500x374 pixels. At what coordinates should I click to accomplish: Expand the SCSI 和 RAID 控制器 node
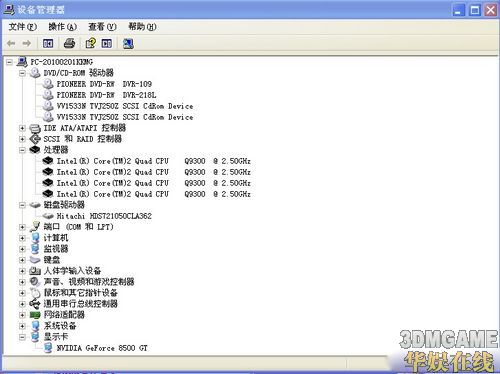tap(22, 139)
